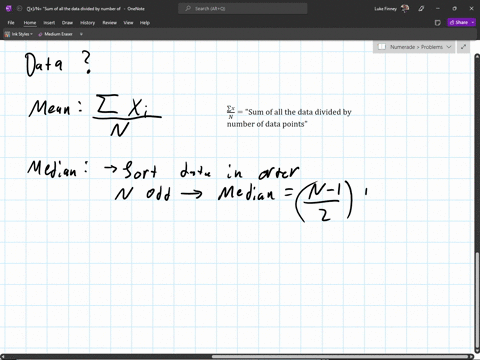The width and height of the screenshot is (480, 360).
Task: Open the Review tab
Action: tap(109, 23)
